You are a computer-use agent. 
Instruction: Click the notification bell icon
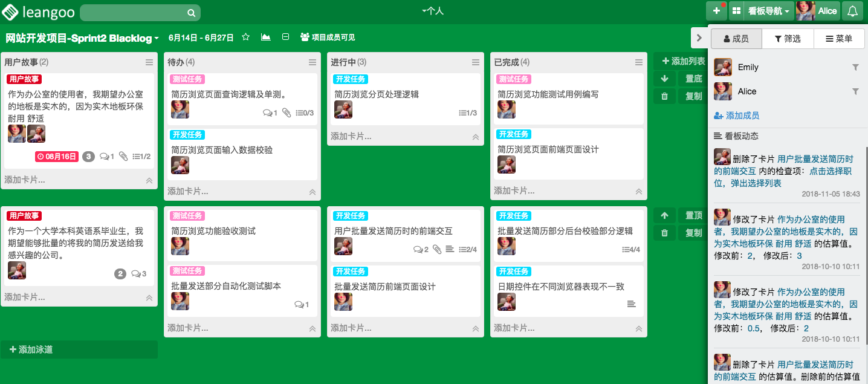click(x=852, y=11)
